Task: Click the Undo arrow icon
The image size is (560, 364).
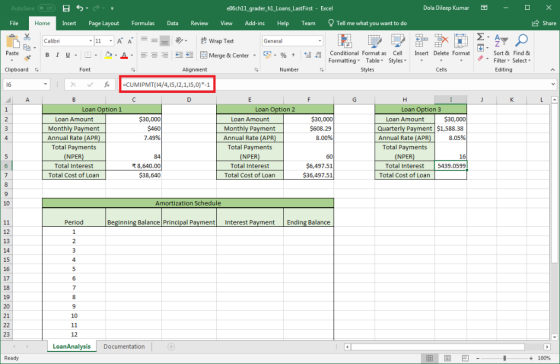Action: [80, 8]
